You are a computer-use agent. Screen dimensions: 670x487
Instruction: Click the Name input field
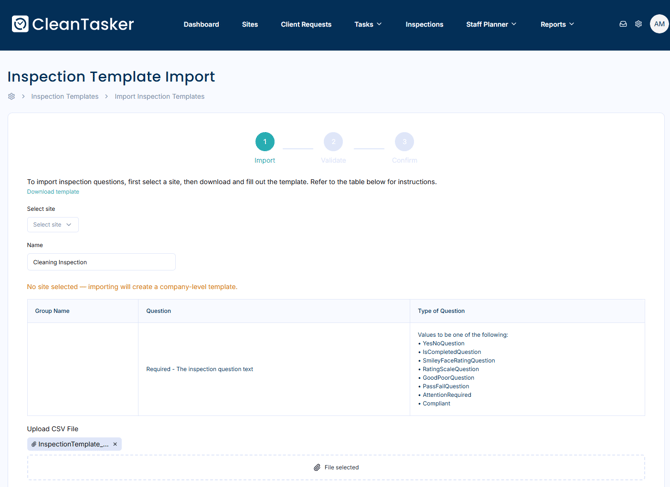[101, 262]
